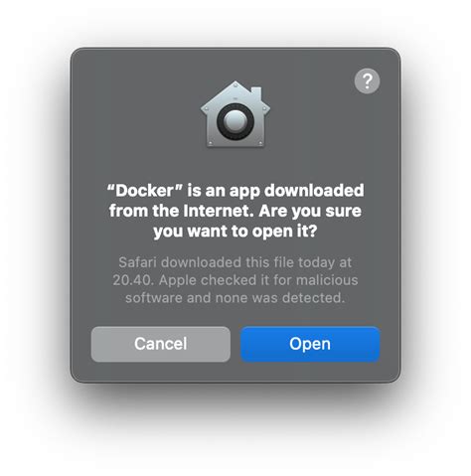471x476 pixels.
Task: Click the vault dial inside house icon
Action: pos(235,121)
